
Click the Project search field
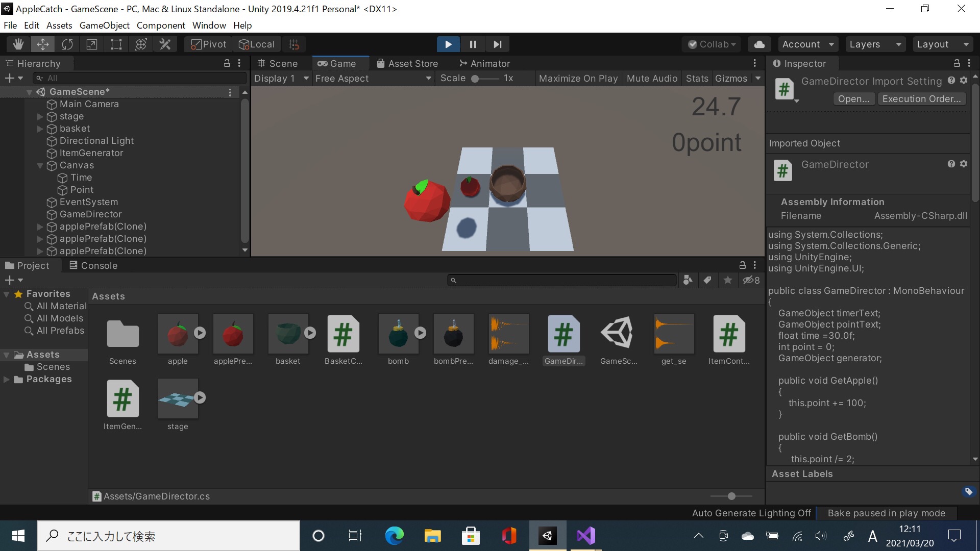562,280
